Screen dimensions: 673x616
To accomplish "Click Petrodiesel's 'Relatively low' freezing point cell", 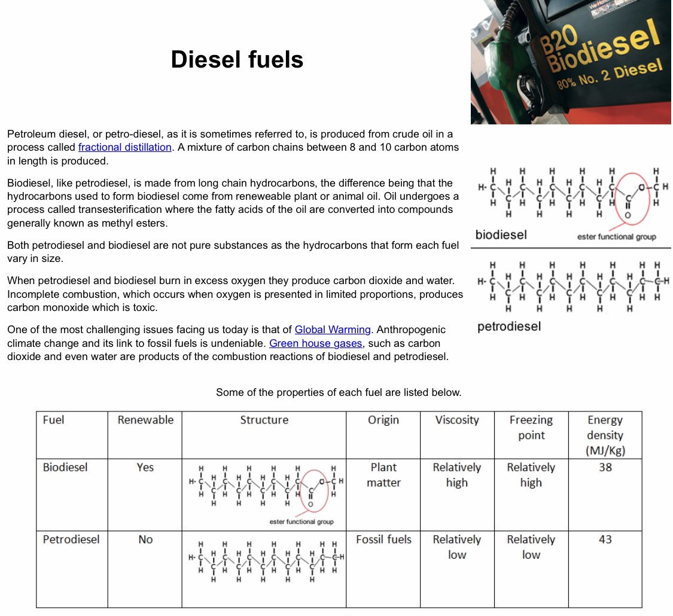I will [x=531, y=569].
